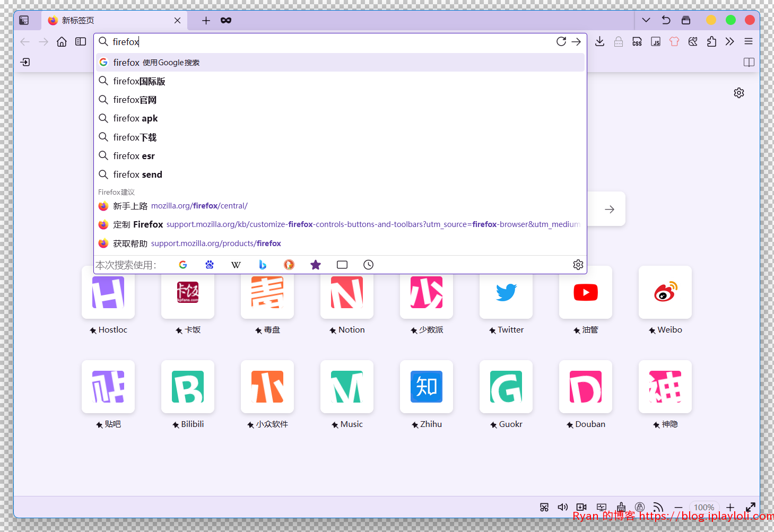Open downloads panel icon
The width and height of the screenshot is (774, 532).
tap(600, 42)
